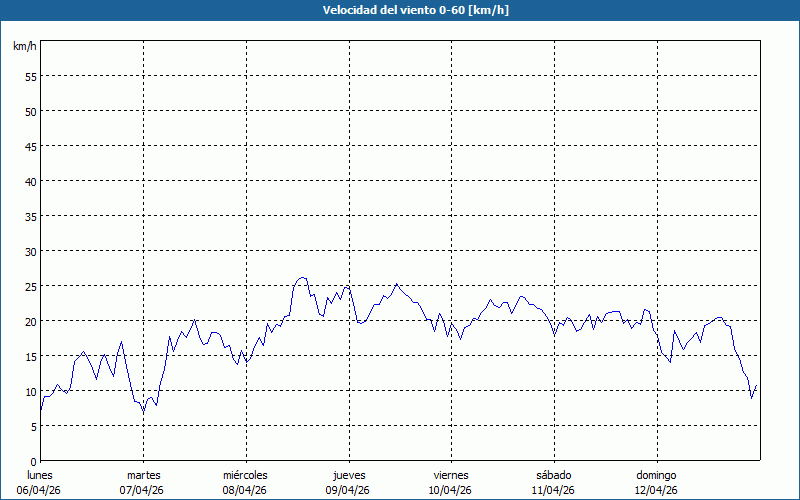
Task: Select the 'lunes' day label
Action: pos(40,475)
